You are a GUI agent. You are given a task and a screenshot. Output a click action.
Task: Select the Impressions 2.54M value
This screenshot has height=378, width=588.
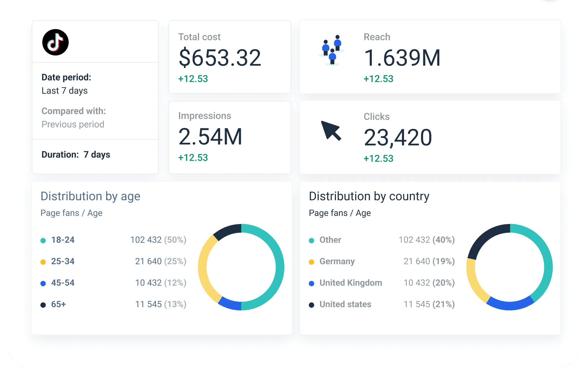210,137
